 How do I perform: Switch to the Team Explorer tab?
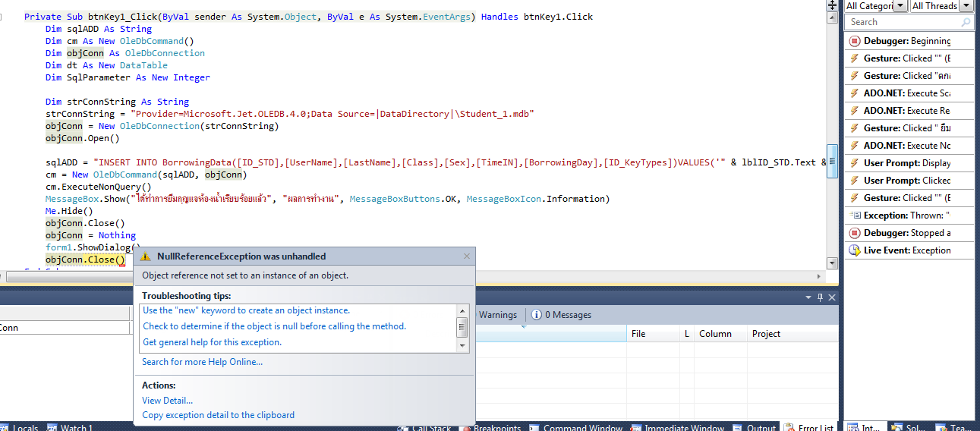click(952, 427)
